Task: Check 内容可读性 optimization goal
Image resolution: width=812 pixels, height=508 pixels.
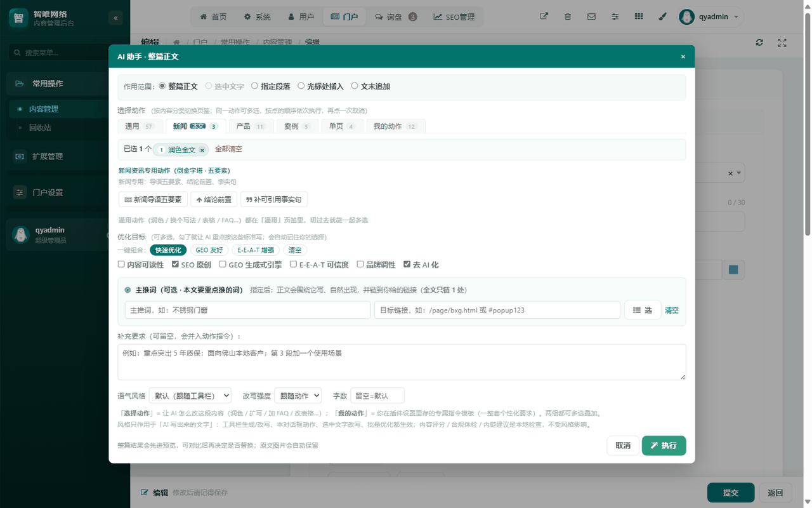Action: (121, 264)
